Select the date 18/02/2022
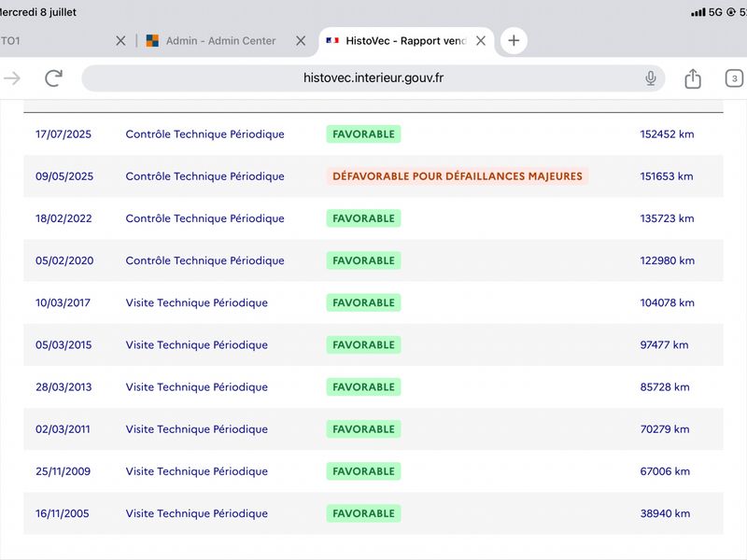The width and height of the screenshot is (747, 560). (x=63, y=218)
